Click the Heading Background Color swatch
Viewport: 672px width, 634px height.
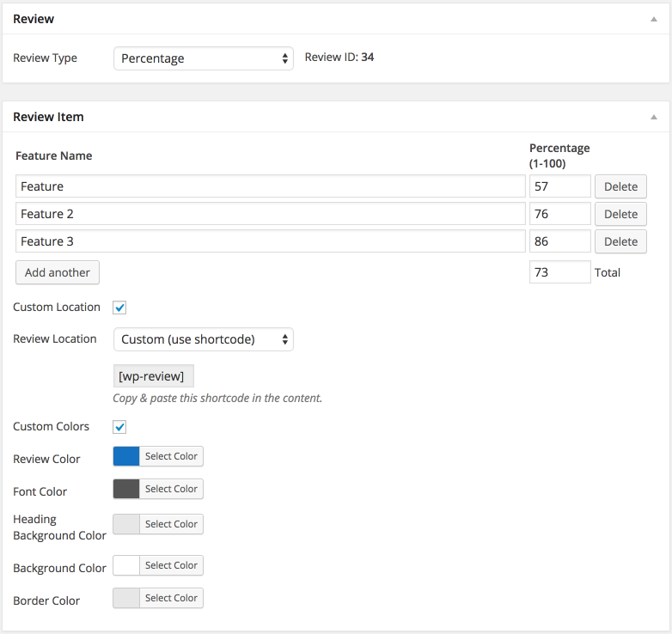click(x=126, y=524)
